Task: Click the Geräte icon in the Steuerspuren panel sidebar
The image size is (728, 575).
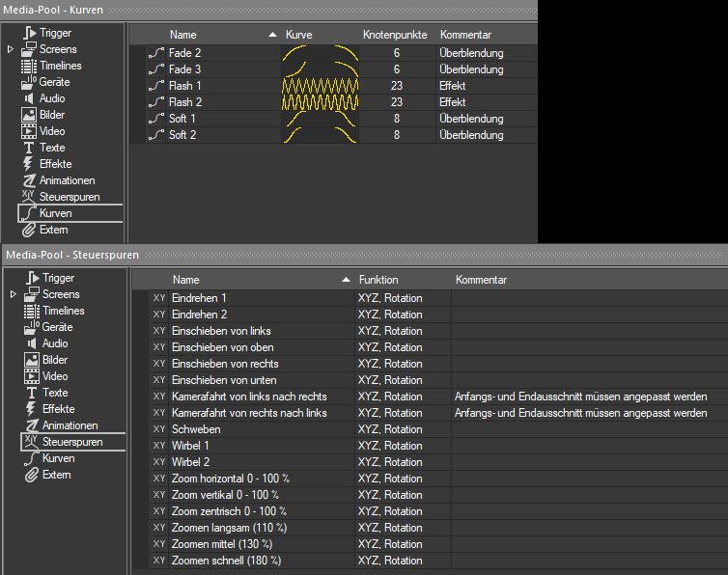Action: tap(31, 327)
